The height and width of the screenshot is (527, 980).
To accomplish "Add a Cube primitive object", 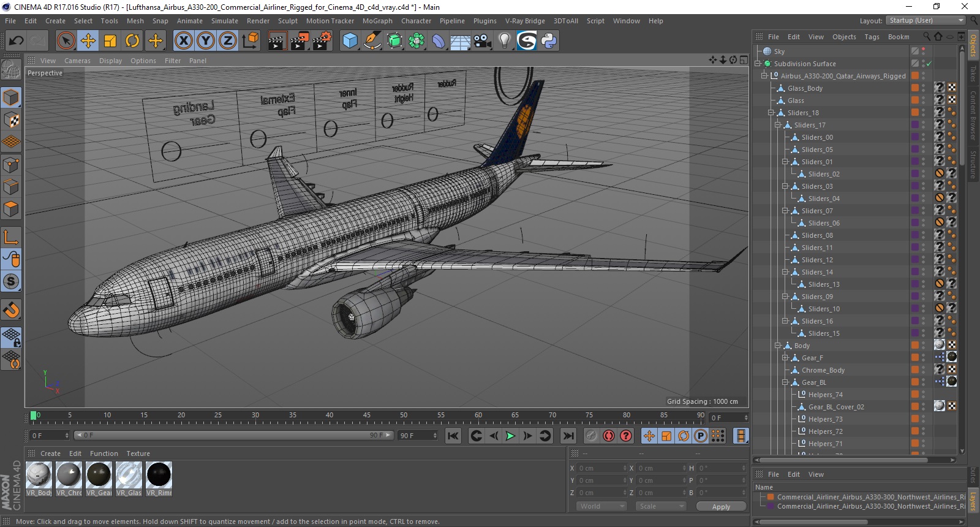I will point(350,41).
